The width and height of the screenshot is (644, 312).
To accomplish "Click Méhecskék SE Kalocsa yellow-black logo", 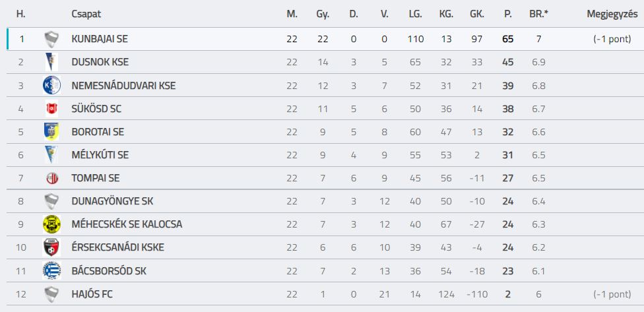I will point(51,224).
